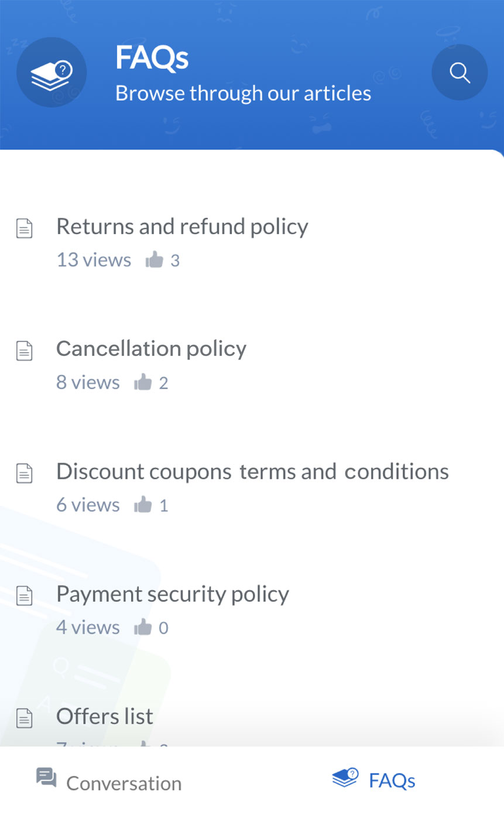
Task: Click document icon beside Payment security policy
Action: point(24,595)
